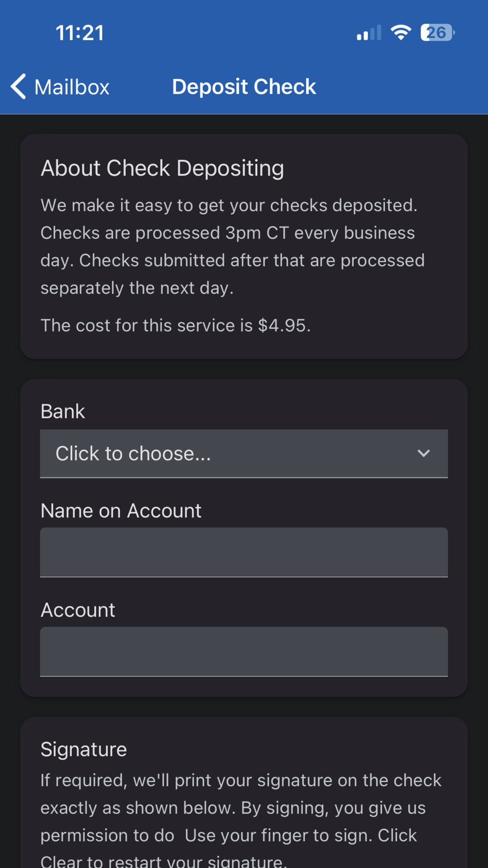488x868 pixels.
Task: Tap the Account field label
Action: (78, 610)
